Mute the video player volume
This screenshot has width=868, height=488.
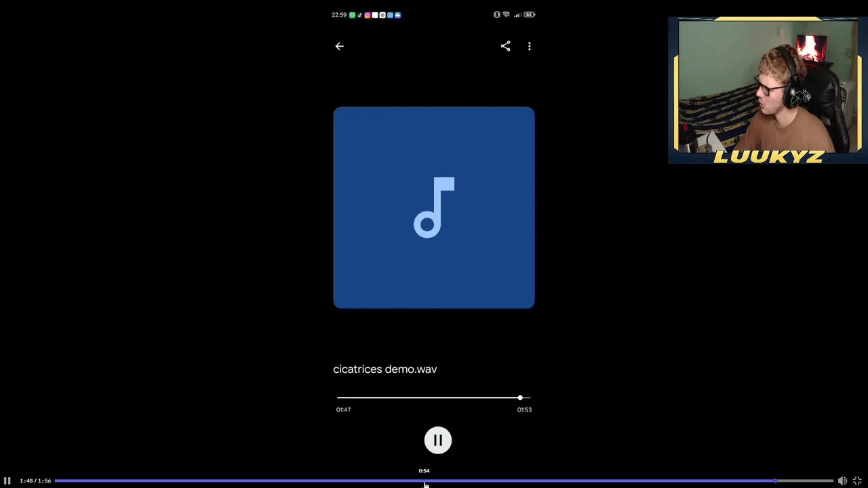pos(842,481)
